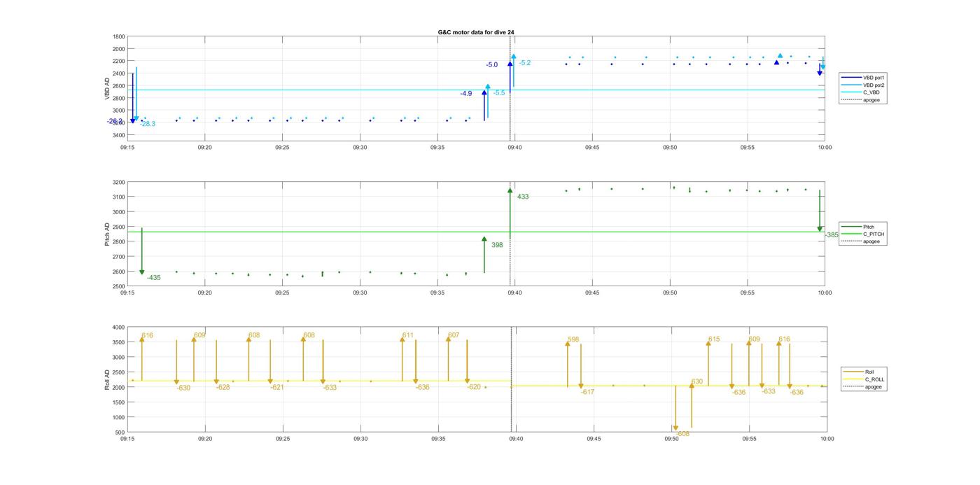
Task: Click the '-617' annotation in the Roll plot
Action: point(587,392)
